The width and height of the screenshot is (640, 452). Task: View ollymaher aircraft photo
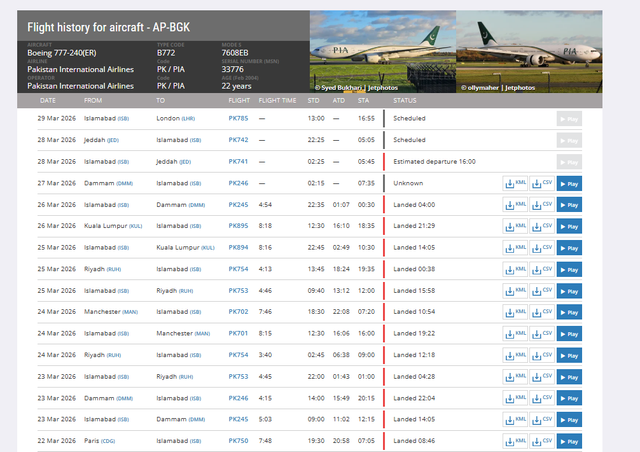[529, 51]
